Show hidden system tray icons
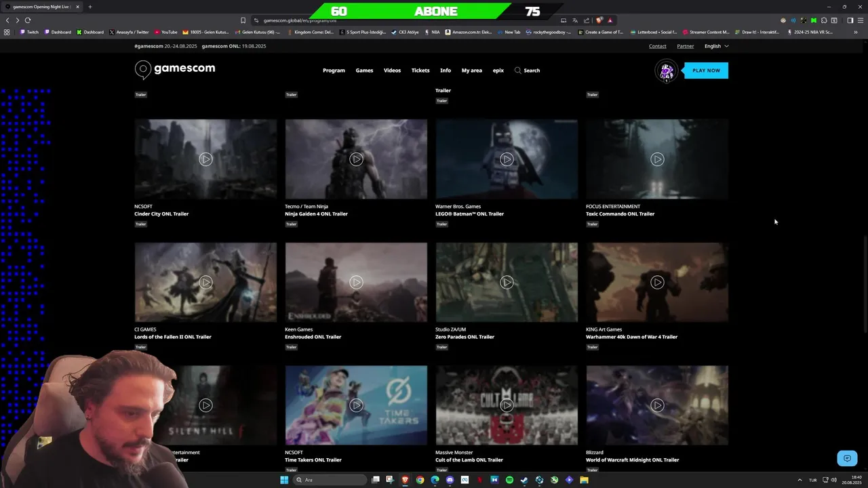Screen dimensions: 868x488 pos(800,480)
